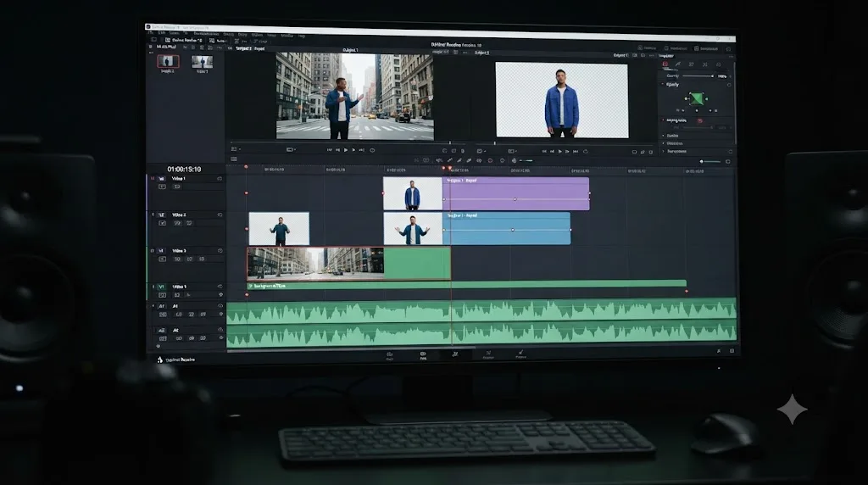
Task: Open the third icon tab in the inspector
Action: click(692, 64)
